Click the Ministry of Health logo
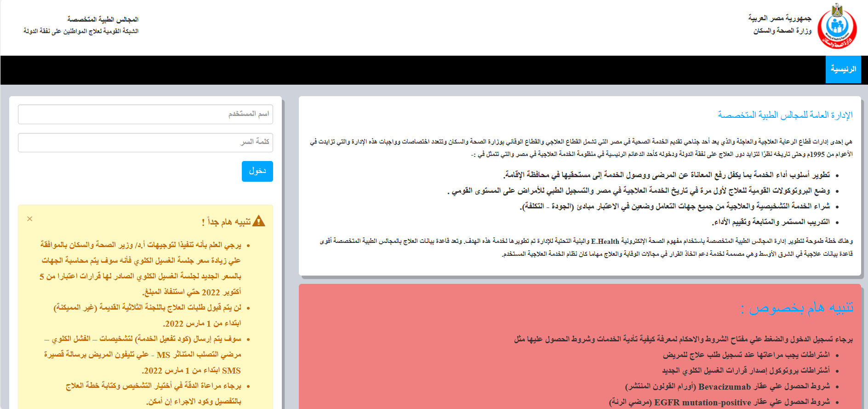Image resolution: width=868 pixels, height=409 pixels. click(838, 26)
